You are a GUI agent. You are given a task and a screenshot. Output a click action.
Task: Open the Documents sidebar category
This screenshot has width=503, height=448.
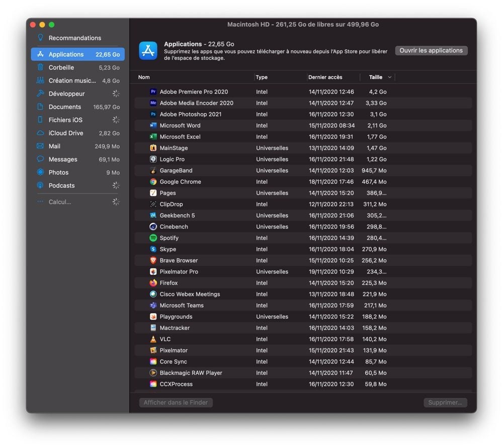tap(77, 107)
